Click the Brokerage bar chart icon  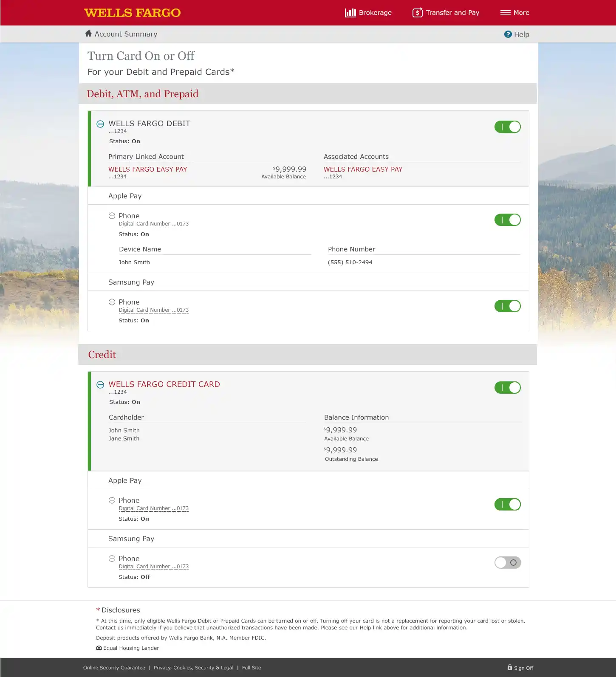pyautogui.click(x=350, y=13)
